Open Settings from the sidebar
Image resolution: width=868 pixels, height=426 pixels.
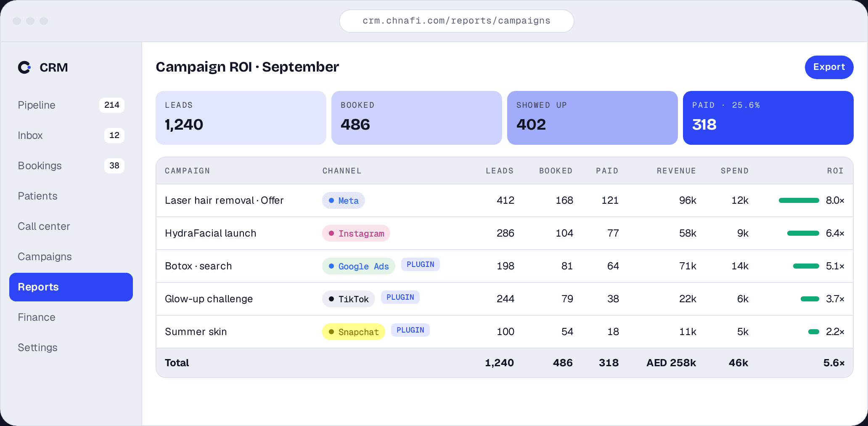coord(71,348)
